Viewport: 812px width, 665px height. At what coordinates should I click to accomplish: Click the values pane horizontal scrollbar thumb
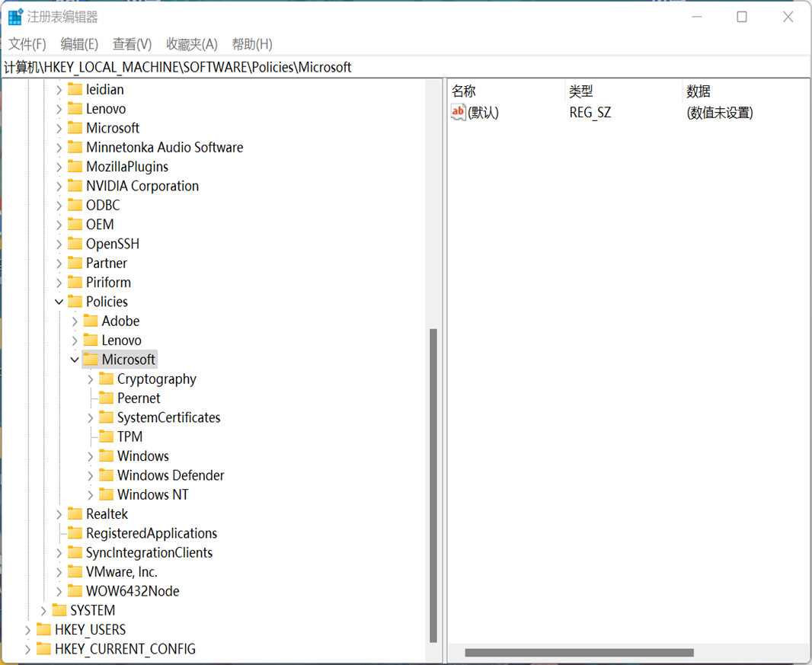[x=579, y=653]
